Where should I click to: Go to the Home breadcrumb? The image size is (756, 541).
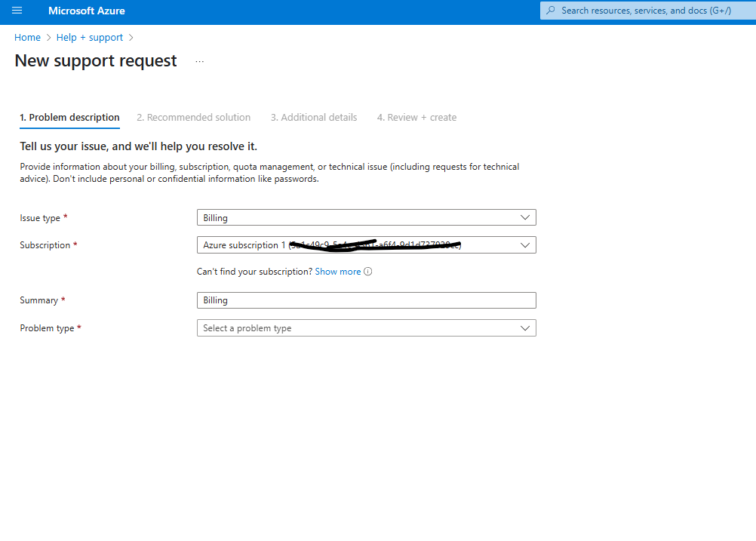coord(27,38)
